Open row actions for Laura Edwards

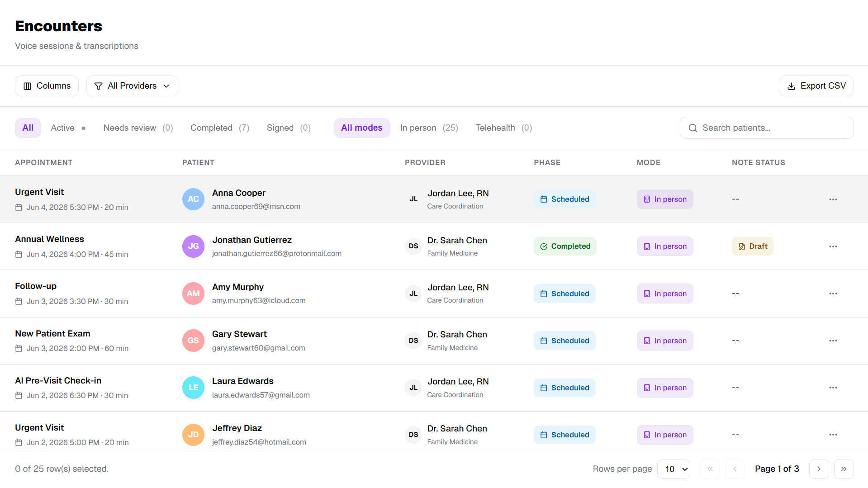coord(833,388)
